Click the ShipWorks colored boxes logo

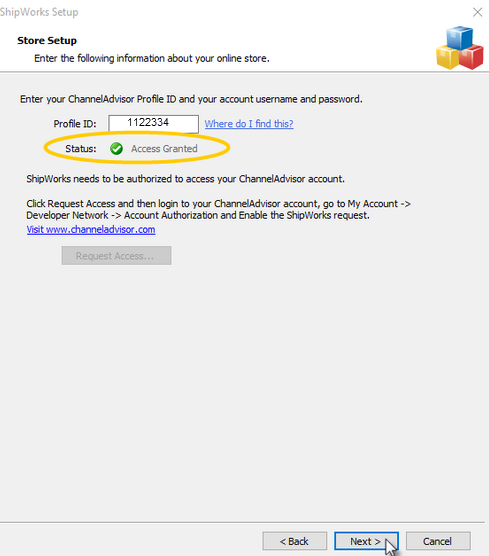(x=460, y=48)
